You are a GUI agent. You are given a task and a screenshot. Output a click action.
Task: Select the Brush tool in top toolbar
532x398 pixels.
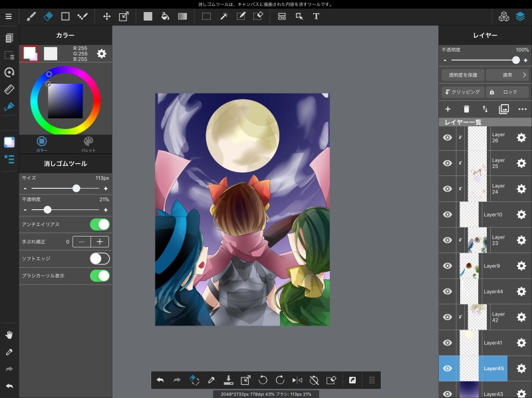[31, 16]
